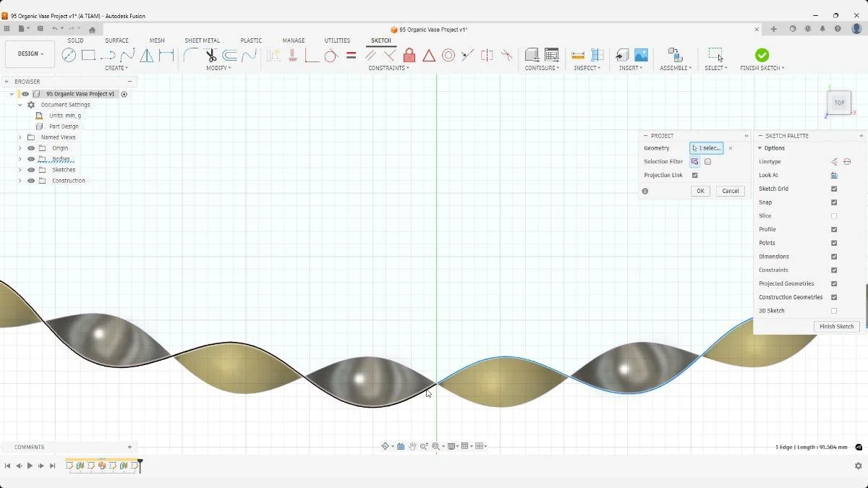
Task: Open the Create dropdown in the Sketch ribbon
Action: (x=116, y=67)
